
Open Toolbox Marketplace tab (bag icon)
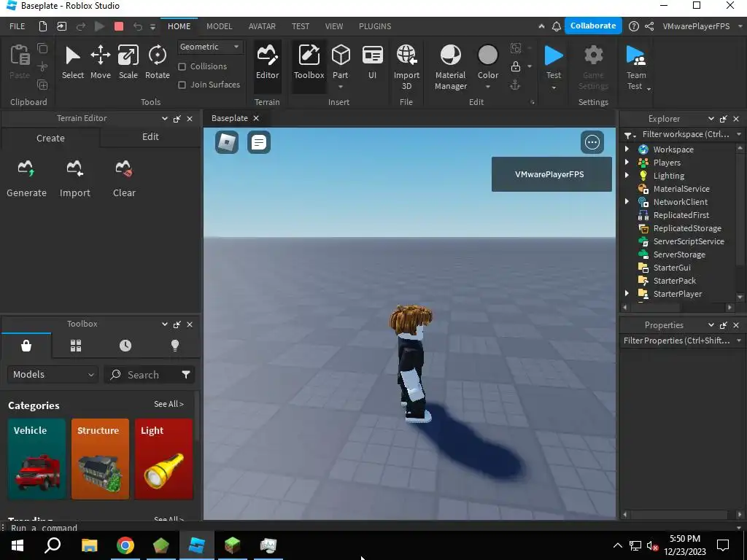coord(26,345)
